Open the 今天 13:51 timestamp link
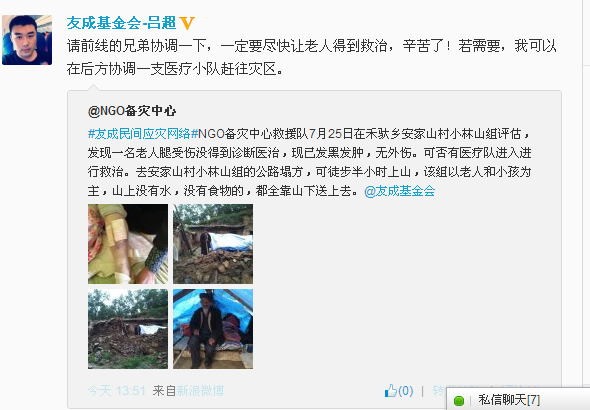 [117, 391]
